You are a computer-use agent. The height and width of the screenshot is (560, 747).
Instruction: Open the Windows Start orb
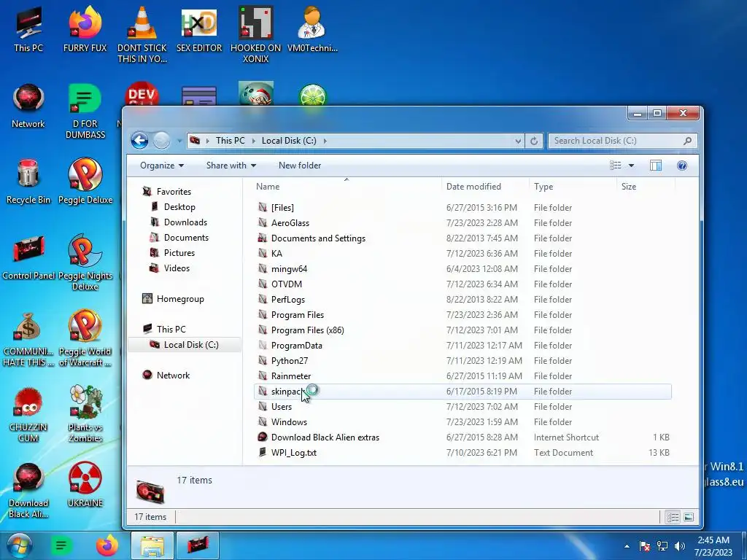[x=19, y=545]
